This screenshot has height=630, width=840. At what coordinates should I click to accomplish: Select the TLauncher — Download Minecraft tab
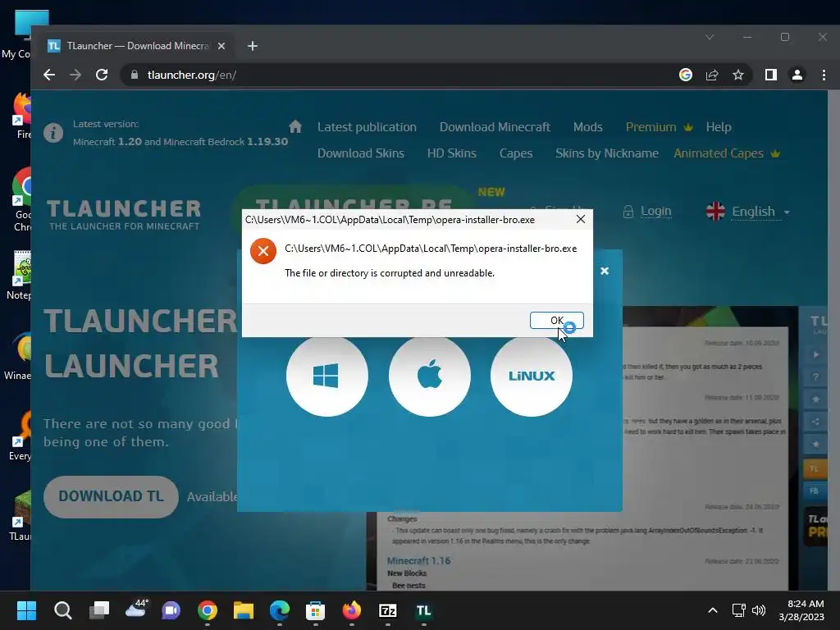coord(137,46)
